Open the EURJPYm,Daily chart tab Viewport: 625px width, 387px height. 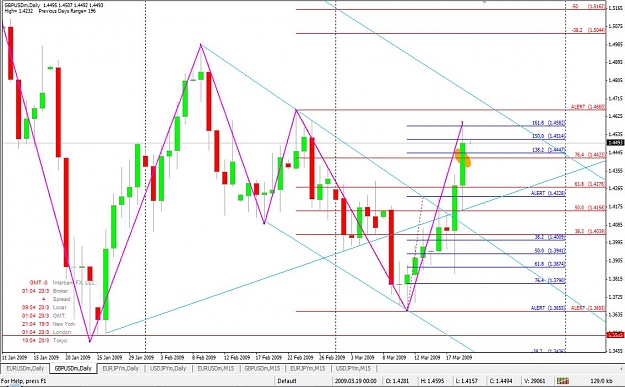120,369
